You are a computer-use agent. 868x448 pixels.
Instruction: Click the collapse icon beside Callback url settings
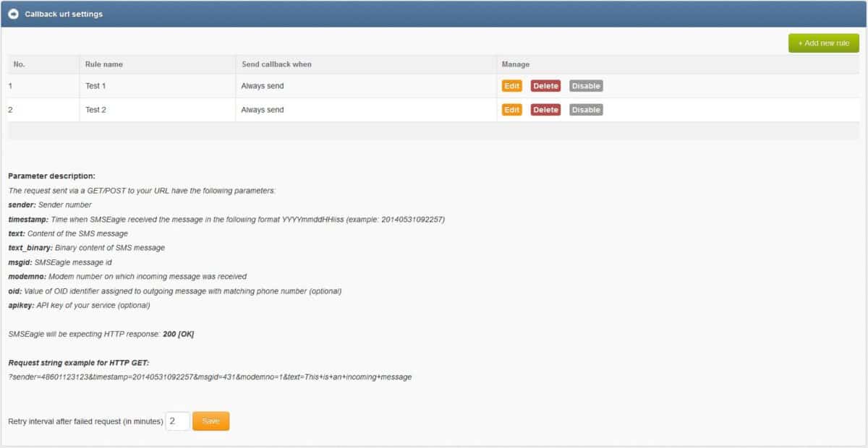click(13, 14)
